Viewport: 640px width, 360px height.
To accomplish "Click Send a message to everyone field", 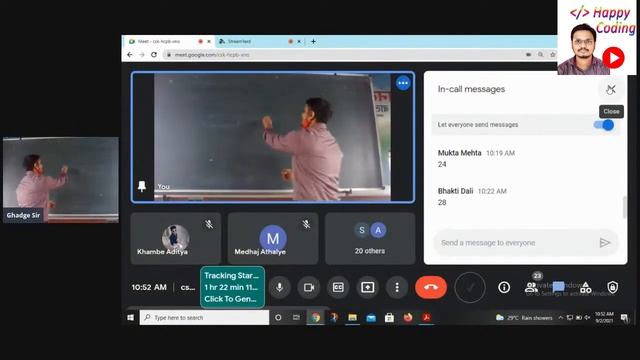I will point(515,243).
